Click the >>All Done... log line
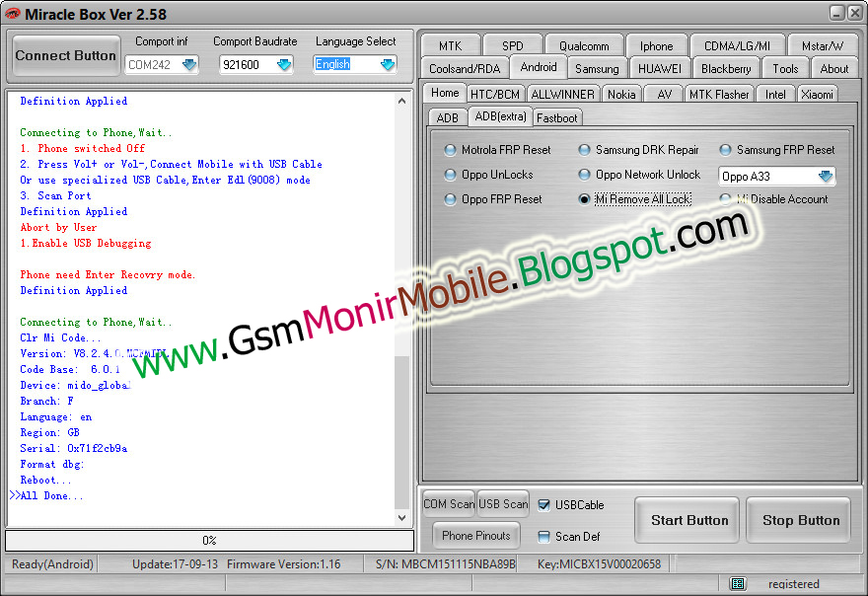This screenshot has height=596, width=868. point(46,495)
